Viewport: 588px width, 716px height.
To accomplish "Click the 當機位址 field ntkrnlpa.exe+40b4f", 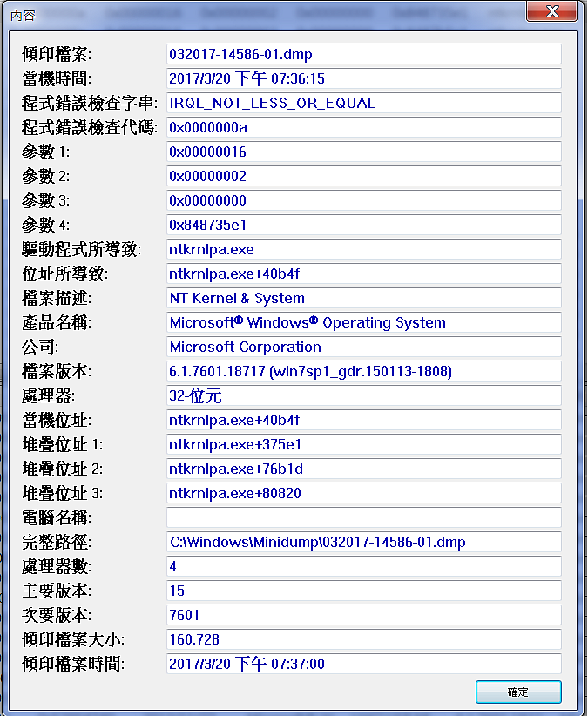I will 364,420.
